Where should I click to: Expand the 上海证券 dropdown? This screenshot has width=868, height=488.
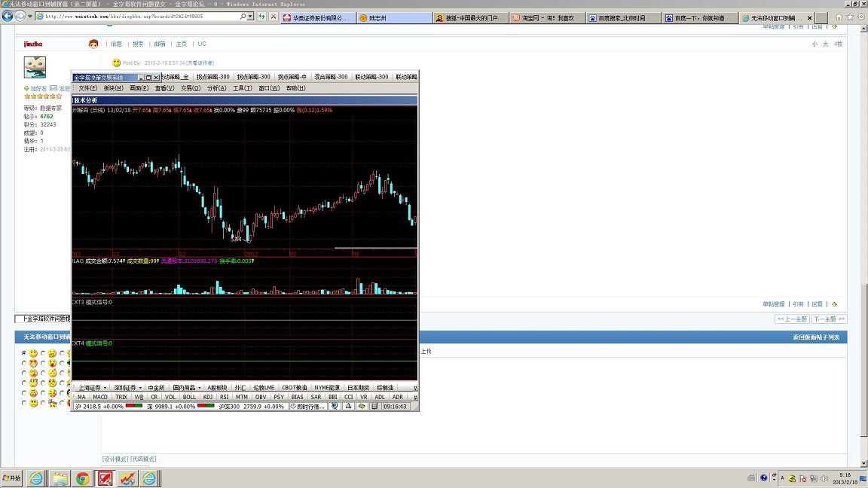click(105, 388)
